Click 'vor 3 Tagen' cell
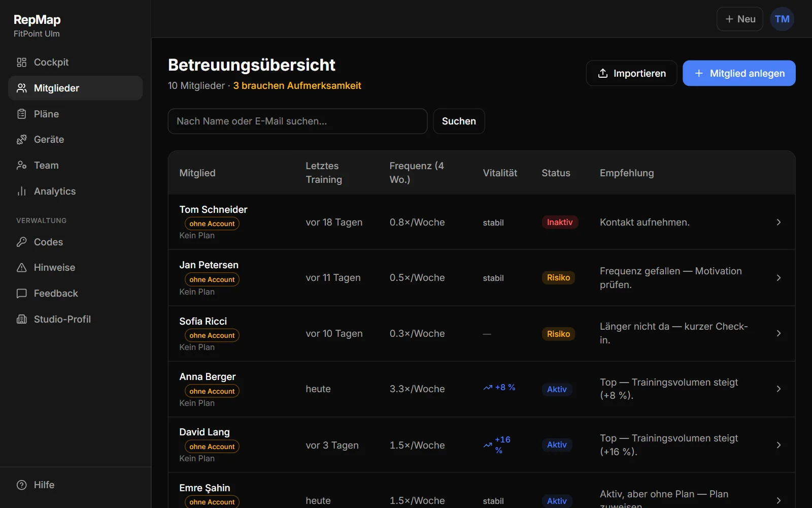 [332, 445]
